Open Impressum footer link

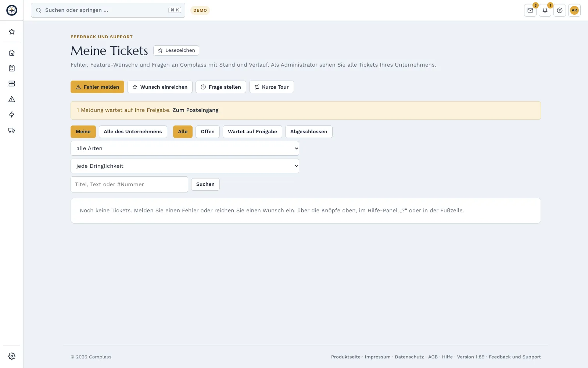(x=378, y=357)
